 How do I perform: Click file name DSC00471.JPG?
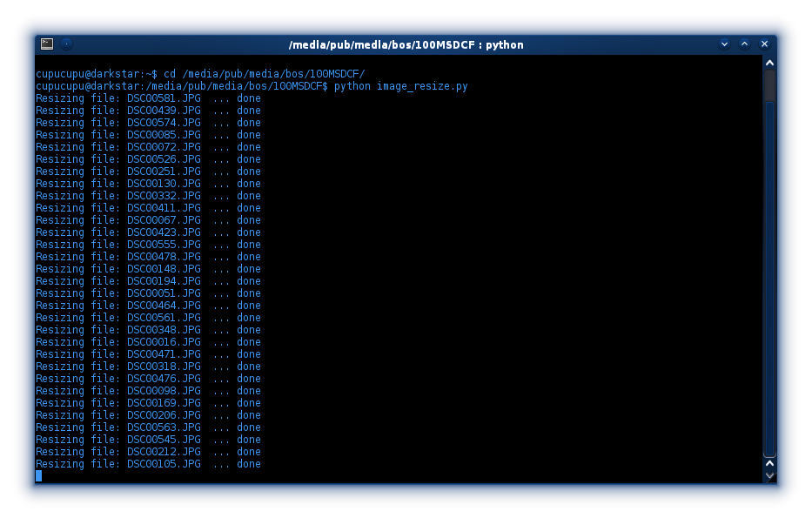pyautogui.click(x=164, y=354)
